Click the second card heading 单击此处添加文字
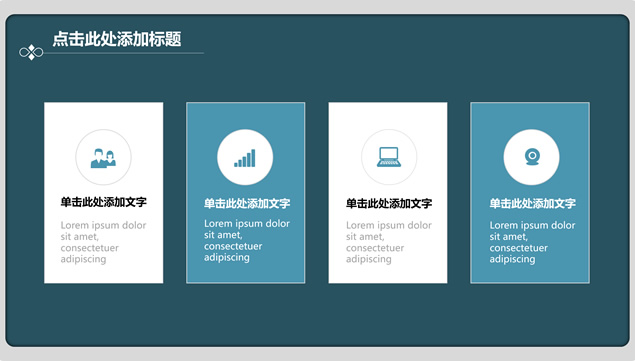635x361 pixels. (x=247, y=203)
